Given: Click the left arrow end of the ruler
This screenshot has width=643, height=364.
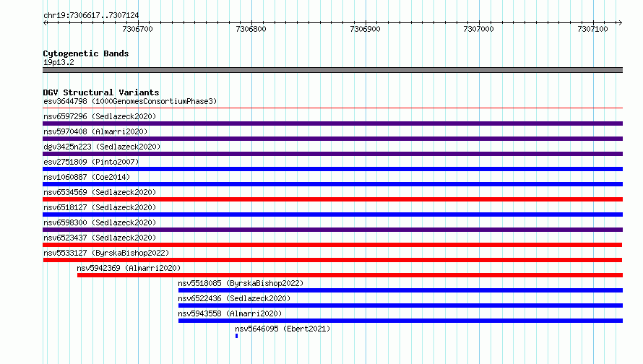Looking at the screenshot, I should [45, 23].
